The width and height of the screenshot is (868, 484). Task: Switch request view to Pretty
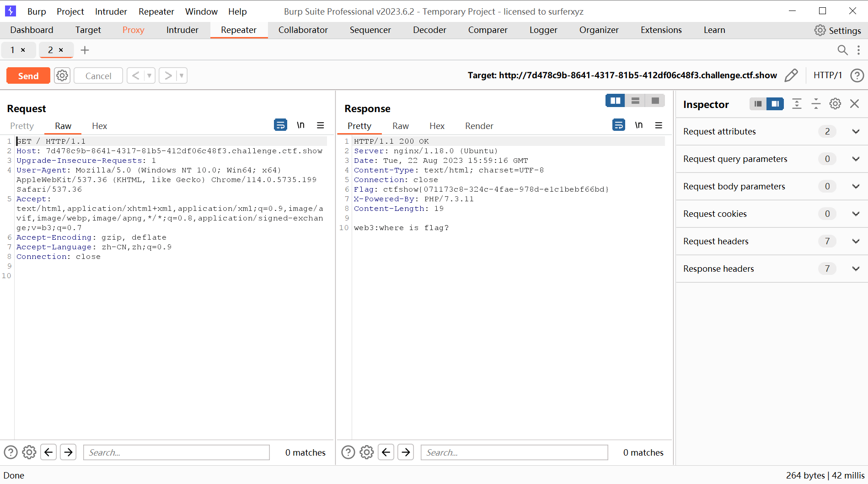tap(22, 126)
